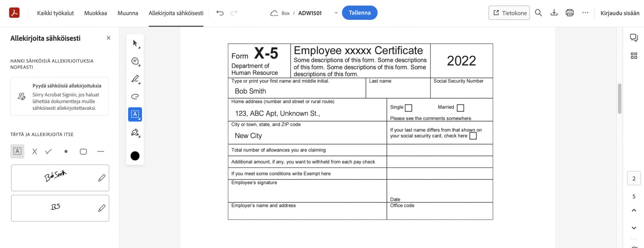644x248 pixels.
Task: Choose the add text tool in side panel
Action: (x=17, y=151)
